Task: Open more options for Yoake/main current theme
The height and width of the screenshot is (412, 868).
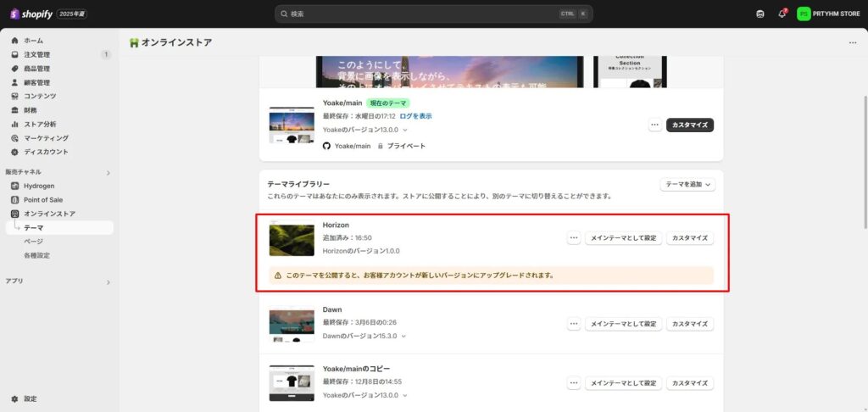Action: pyautogui.click(x=655, y=125)
